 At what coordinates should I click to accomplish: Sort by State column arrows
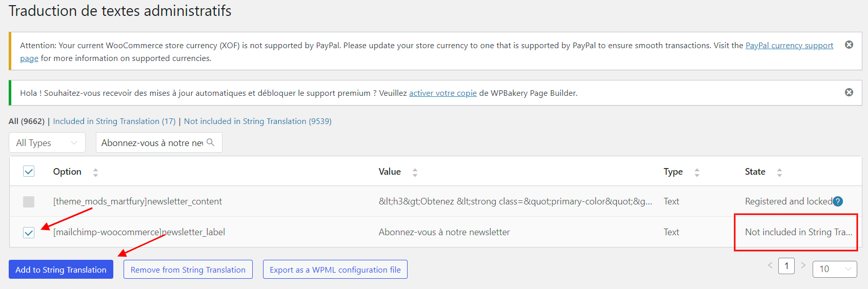click(779, 172)
